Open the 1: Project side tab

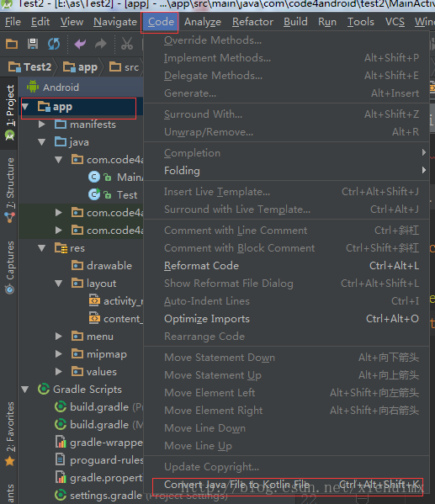pyautogui.click(x=9, y=113)
